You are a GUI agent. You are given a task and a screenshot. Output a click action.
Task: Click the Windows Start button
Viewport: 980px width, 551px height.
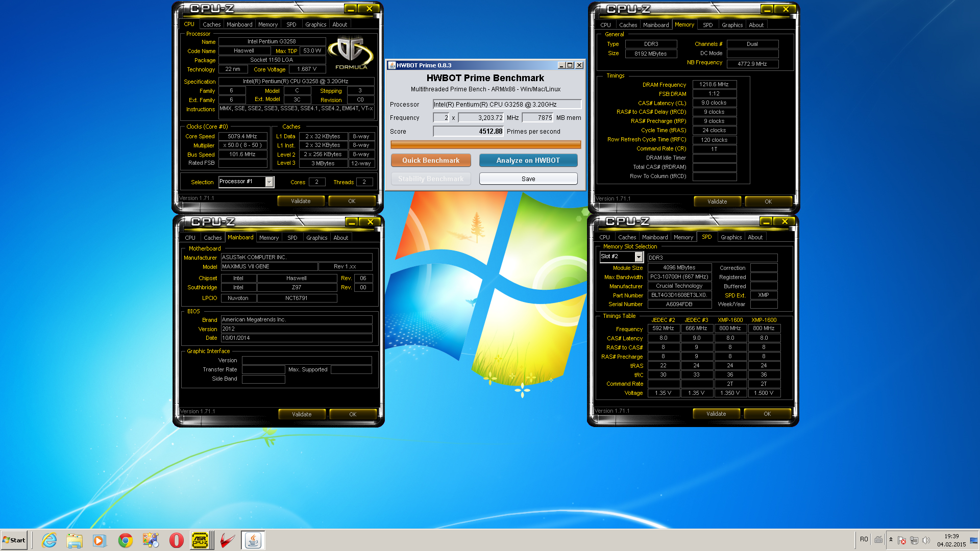click(x=14, y=540)
